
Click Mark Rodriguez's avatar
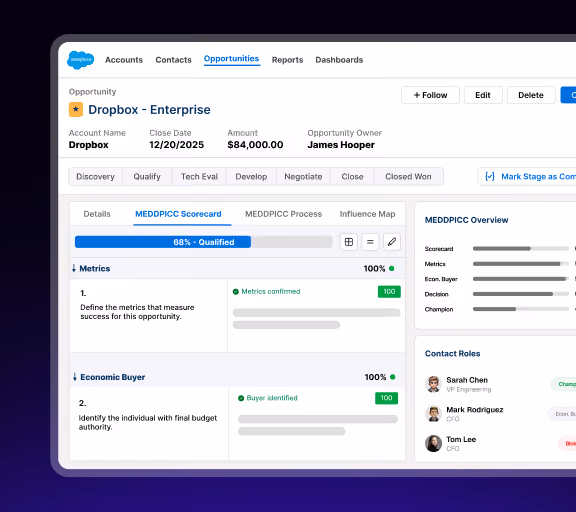point(433,414)
